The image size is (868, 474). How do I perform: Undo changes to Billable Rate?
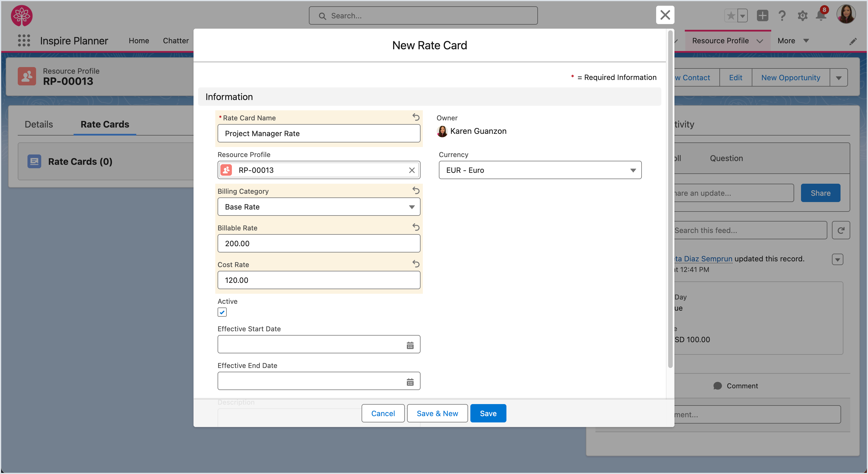tap(416, 227)
